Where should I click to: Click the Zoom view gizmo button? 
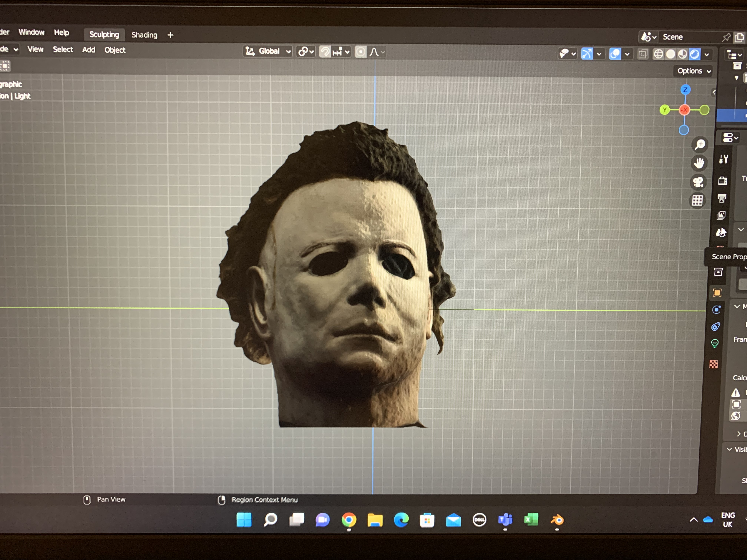click(x=700, y=144)
